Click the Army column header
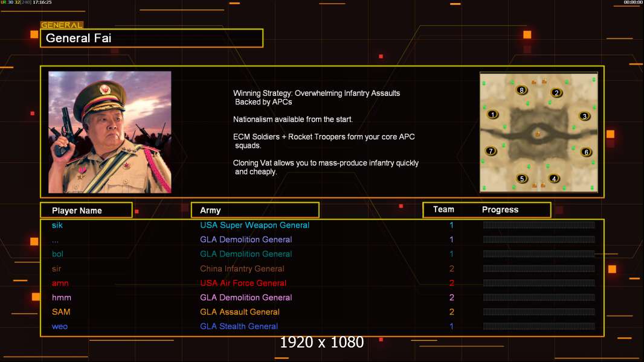 [x=255, y=211]
